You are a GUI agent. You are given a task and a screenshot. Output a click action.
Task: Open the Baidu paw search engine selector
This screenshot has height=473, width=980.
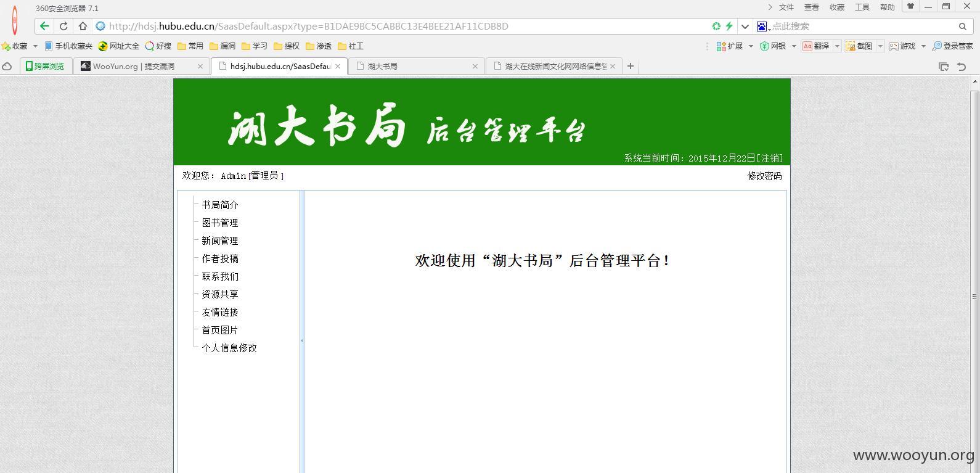[x=763, y=26]
